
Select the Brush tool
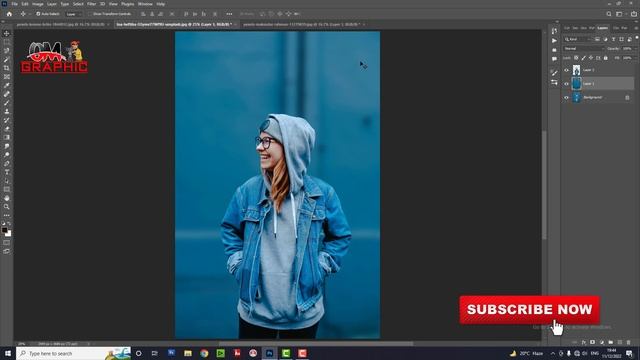tap(7, 102)
